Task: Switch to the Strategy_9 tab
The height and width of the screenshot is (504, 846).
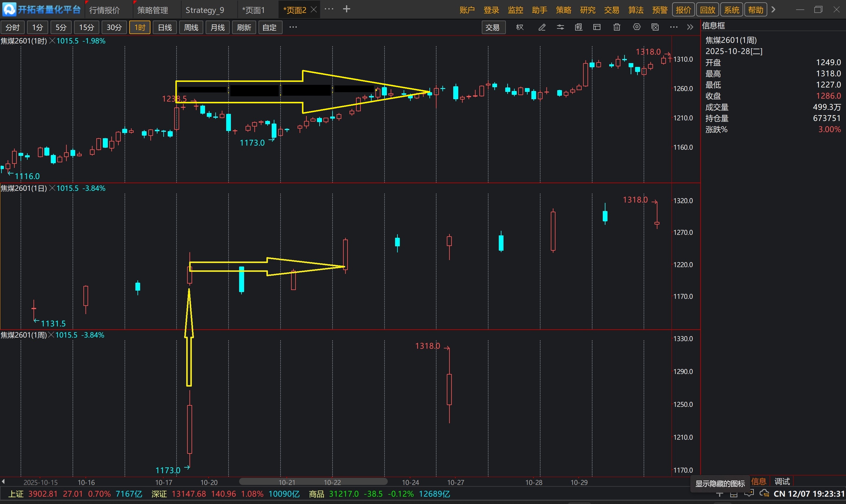Action: [204, 10]
